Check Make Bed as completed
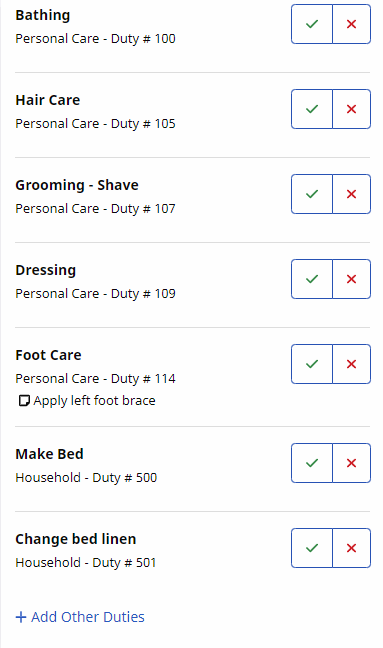Image resolution: width=383 pixels, height=648 pixels. click(312, 463)
